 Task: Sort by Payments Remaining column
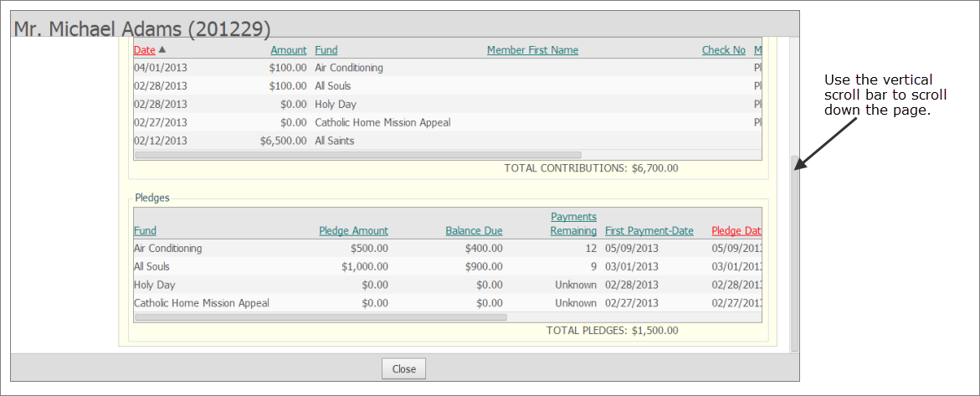[x=573, y=224]
